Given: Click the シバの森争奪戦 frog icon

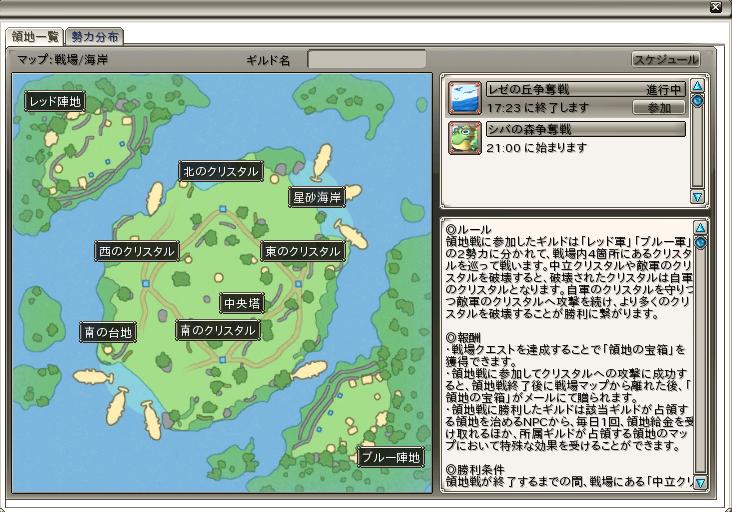Looking at the screenshot, I should (x=465, y=138).
